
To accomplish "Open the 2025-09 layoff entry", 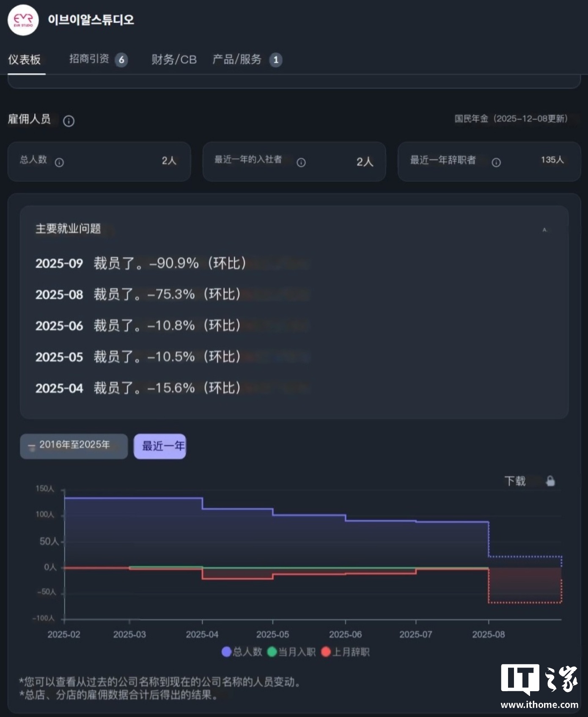I will coord(140,263).
